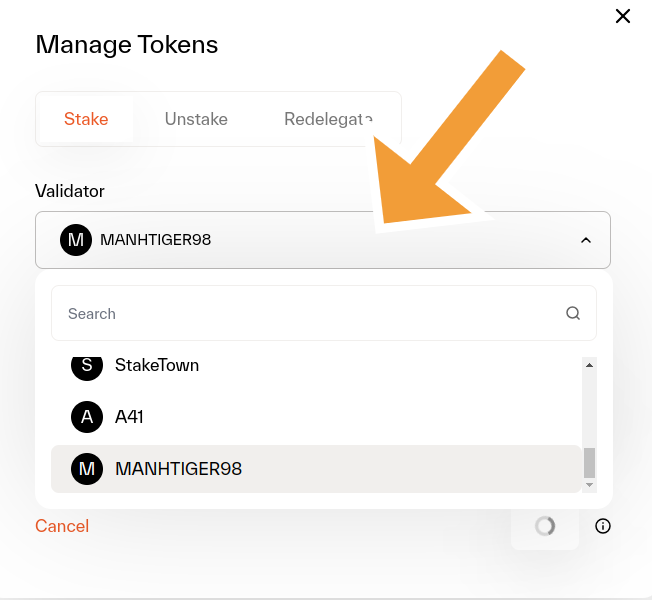Open the Unstake tab
Viewport: 652px width, 600px height.
196,119
